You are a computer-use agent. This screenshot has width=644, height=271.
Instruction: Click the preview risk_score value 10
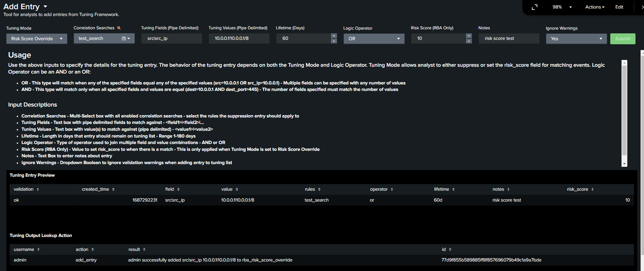click(628, 200)
